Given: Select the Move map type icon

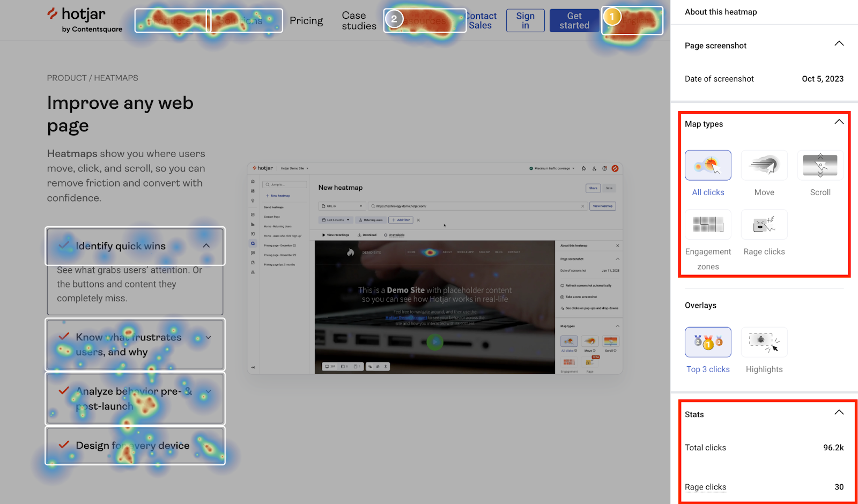Looking at the screenshot, I should 764,165.
